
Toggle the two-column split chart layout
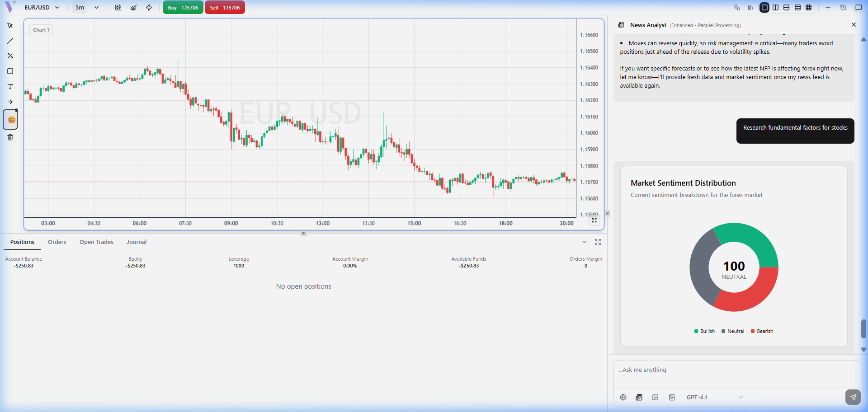775,8
